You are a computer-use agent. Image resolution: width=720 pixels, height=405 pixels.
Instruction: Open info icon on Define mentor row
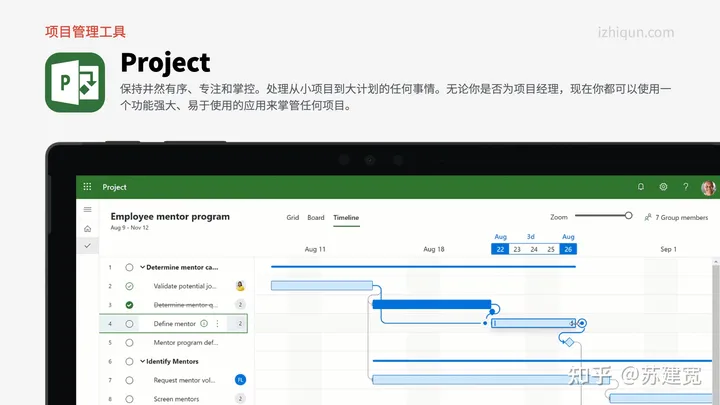(x=204, y=323)
